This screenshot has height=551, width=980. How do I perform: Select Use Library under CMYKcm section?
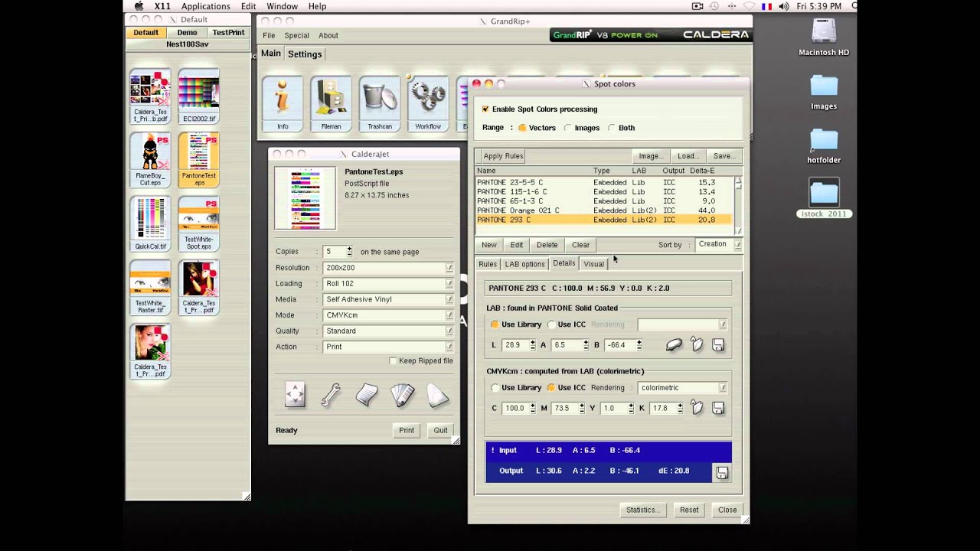click(495, 388)
